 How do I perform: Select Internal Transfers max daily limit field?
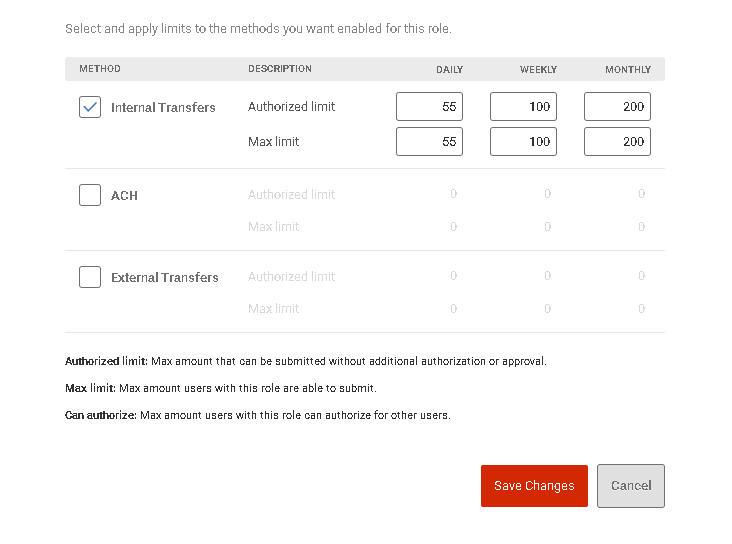click(x=429, y=141)
